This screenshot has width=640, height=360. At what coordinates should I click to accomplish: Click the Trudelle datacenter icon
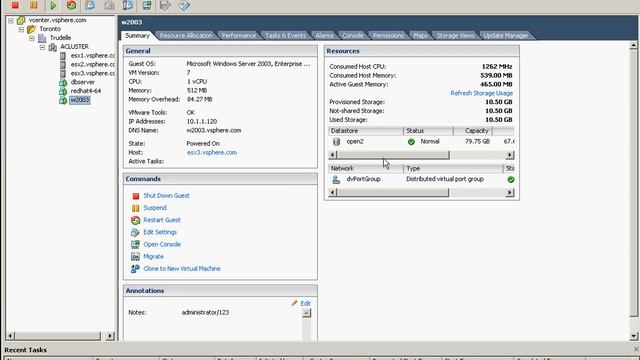(x=42, y=38)
